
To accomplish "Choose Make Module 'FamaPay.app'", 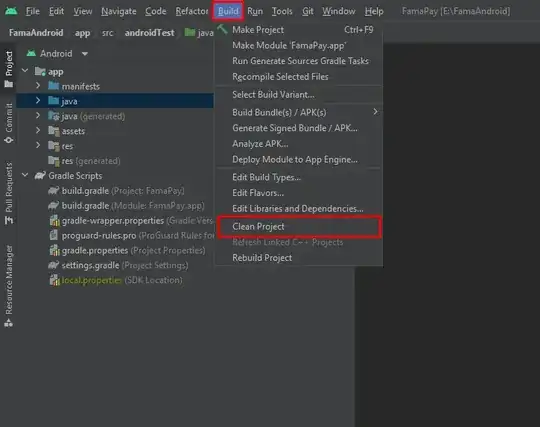I will pyautogui.click(x=299, y=45).
